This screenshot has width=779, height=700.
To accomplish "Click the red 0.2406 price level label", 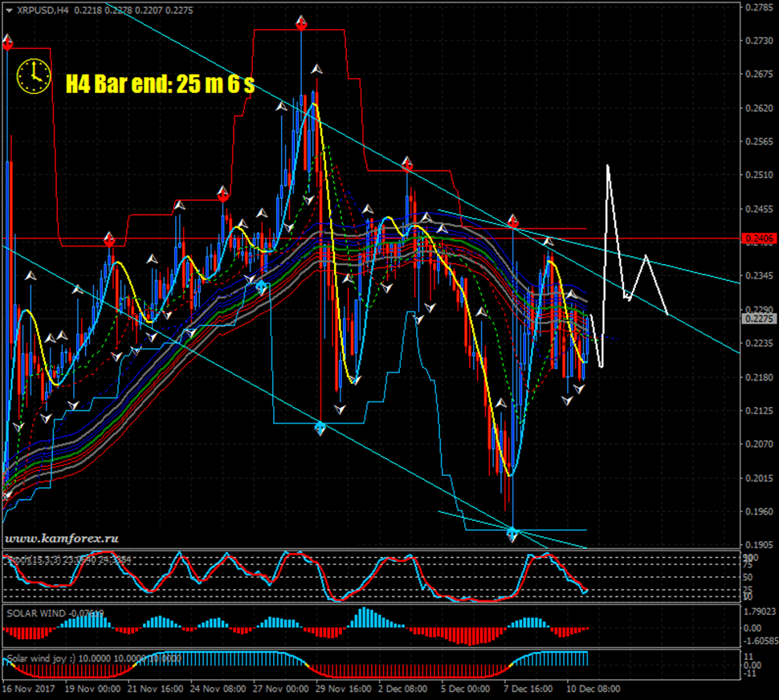I will click(758, 238).
